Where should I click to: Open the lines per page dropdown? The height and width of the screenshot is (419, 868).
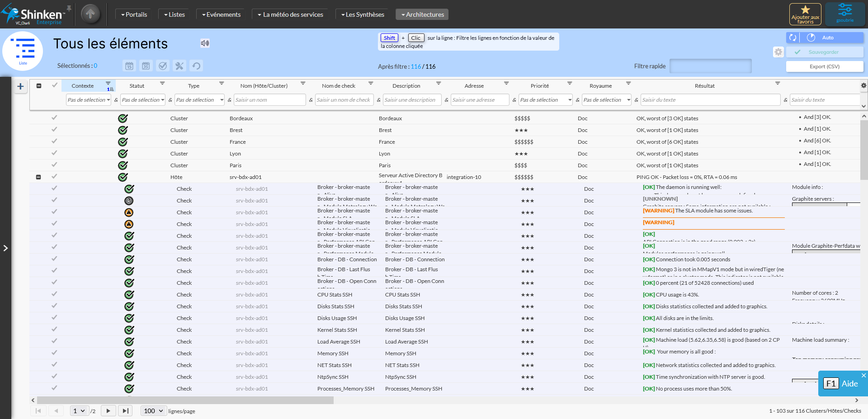tap(153, 411)
